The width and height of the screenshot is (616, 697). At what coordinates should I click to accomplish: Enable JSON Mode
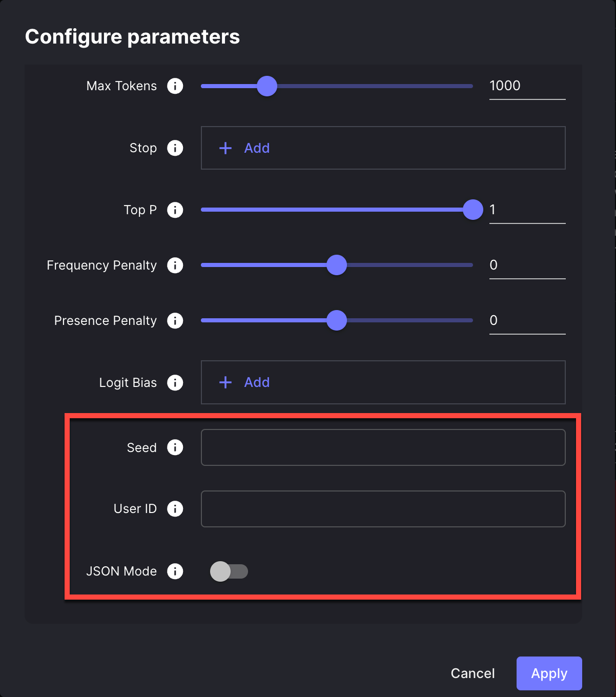(x=229, y=571)
